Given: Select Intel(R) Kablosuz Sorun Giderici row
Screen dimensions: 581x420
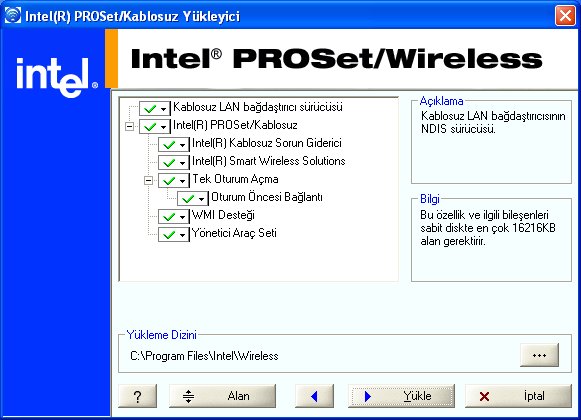Looking at the screenshot, I should coord(267,143).
